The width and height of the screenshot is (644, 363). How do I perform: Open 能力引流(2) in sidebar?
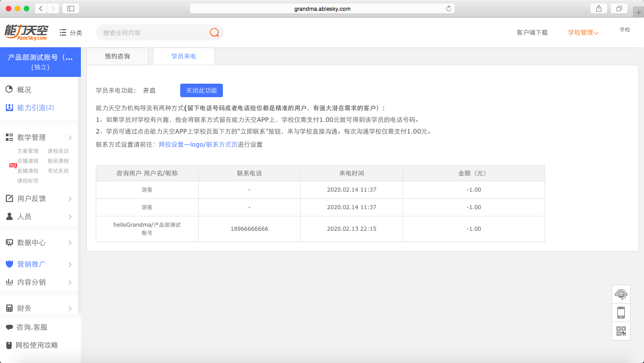tap(35, 108)
